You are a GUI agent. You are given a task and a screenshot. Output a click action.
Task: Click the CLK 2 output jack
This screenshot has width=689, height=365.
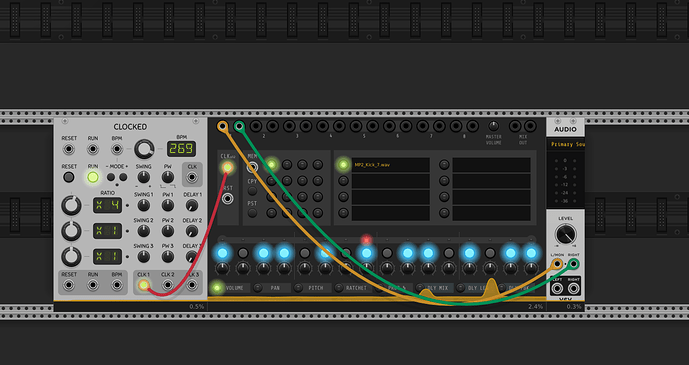tap(168, 285)
